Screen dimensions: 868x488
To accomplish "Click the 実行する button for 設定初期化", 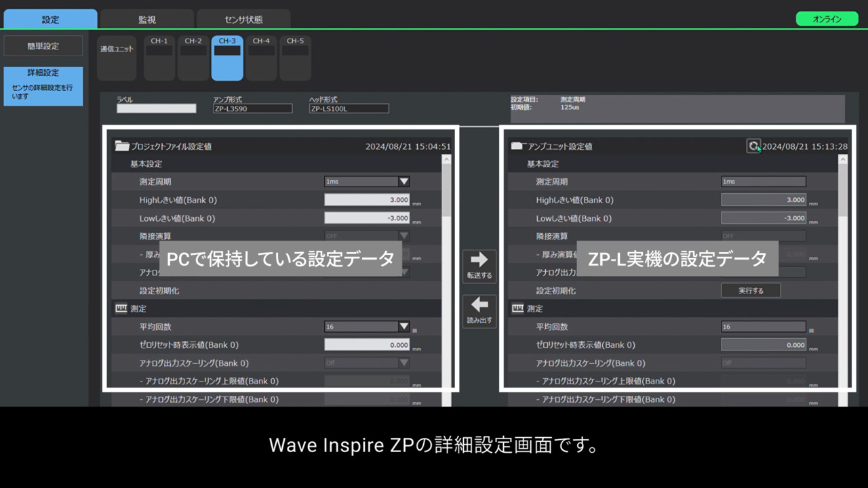I will 751,290.
